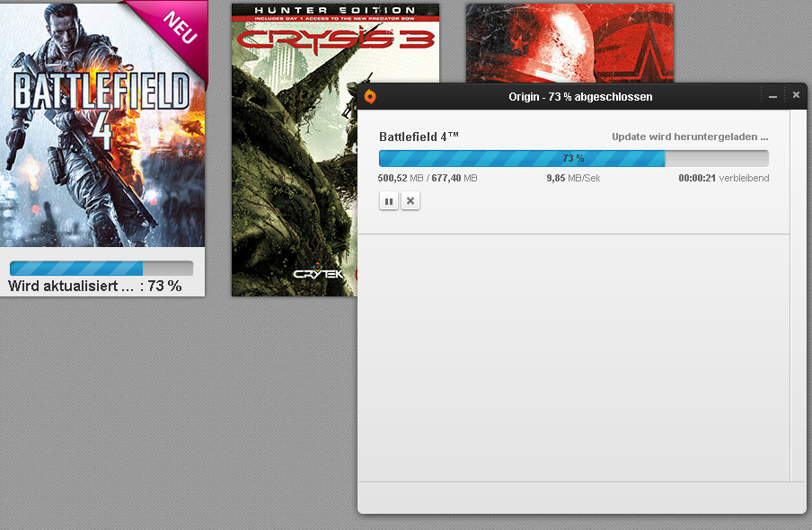Image resolution: width=812 pixels, height=530 pixels.
Task: Open the Crysis 3 Hunter Edition cover
Action: click(294, 150)
